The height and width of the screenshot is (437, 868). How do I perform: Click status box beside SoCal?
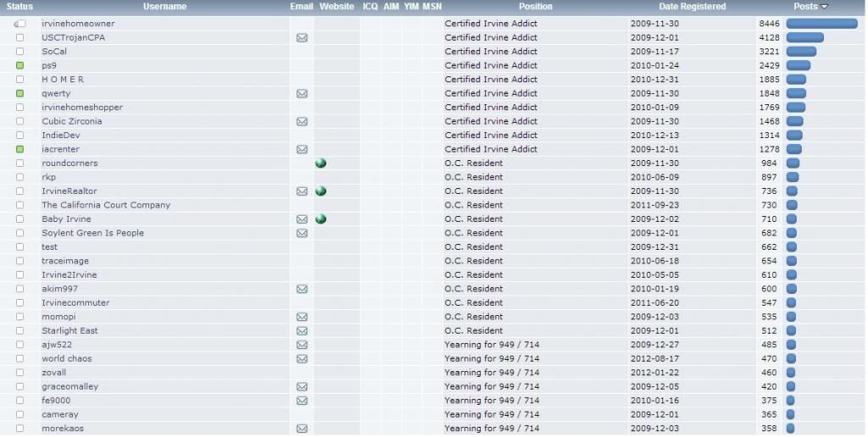coord(20,52)
